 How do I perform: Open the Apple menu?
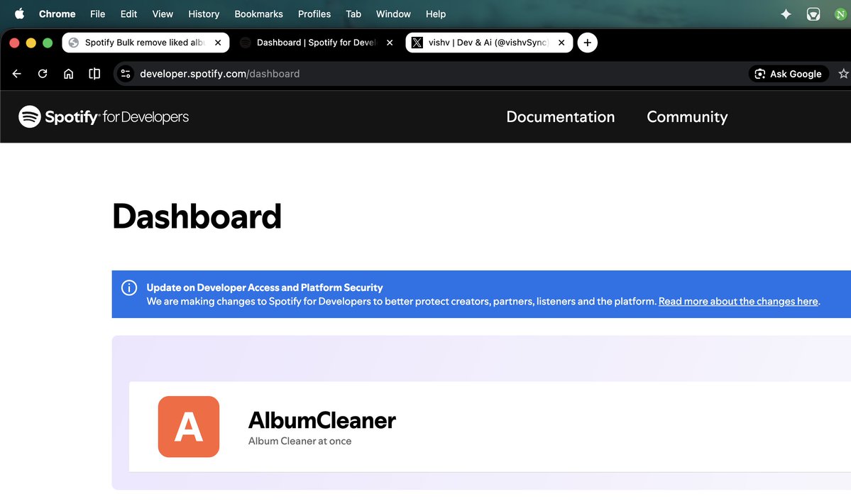coord(20,13)
